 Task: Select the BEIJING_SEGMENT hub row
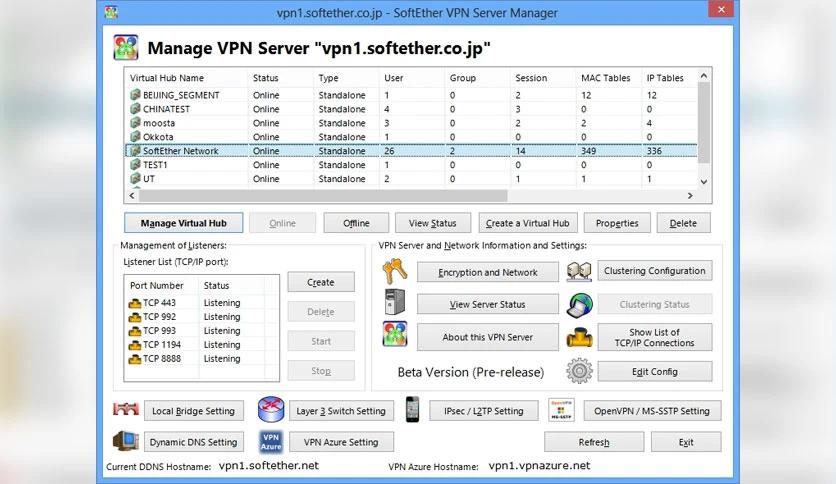[x=411, y=95]
